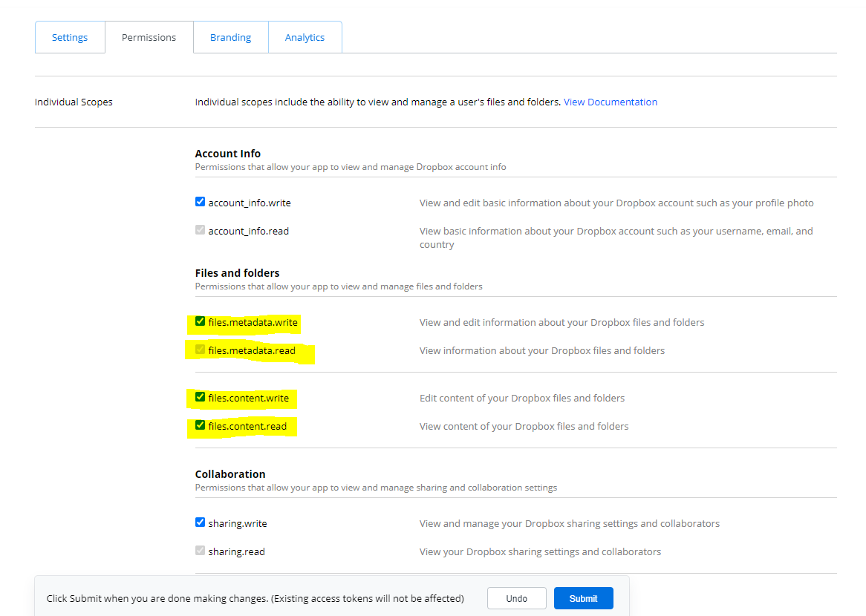Viewport: 866px width, 616px height.
Task: Open the Settings tab
Action: click(70, 37)
